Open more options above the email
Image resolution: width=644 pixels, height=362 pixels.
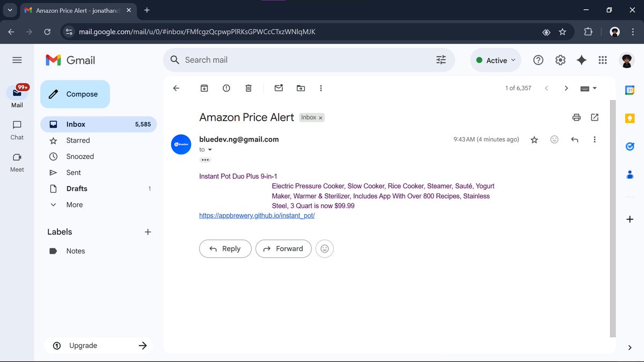321,88
